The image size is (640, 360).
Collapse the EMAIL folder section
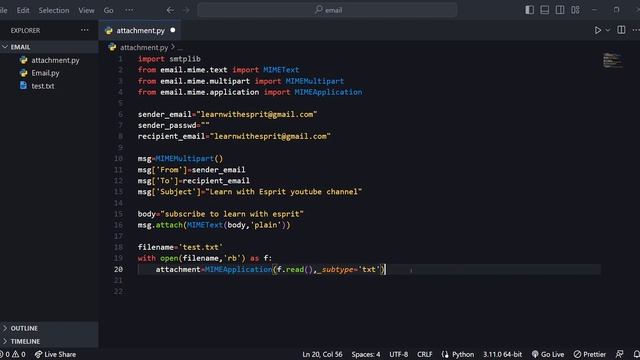pos(49,47)
